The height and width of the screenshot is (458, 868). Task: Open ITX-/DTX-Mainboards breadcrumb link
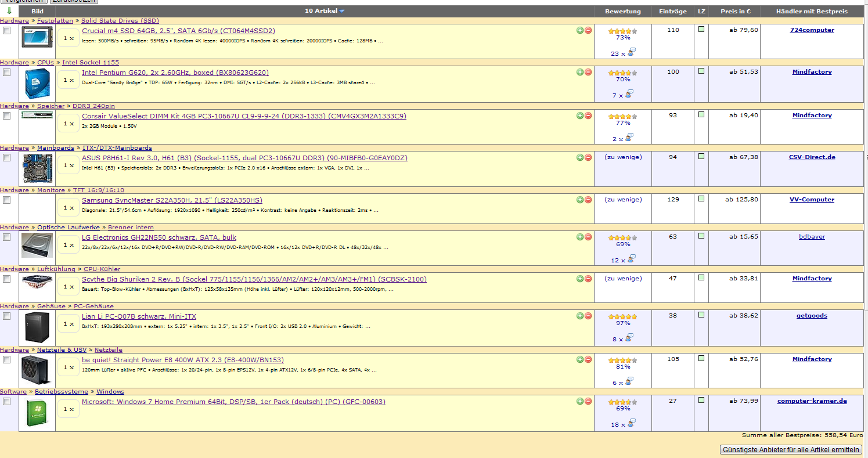117,147
